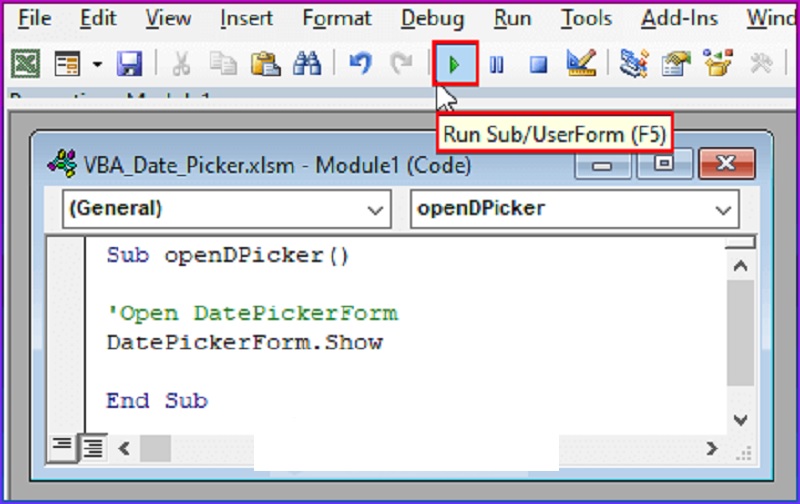800x504 pixels.
Task: Open Object Browser icon
Action: coord(718,65)
